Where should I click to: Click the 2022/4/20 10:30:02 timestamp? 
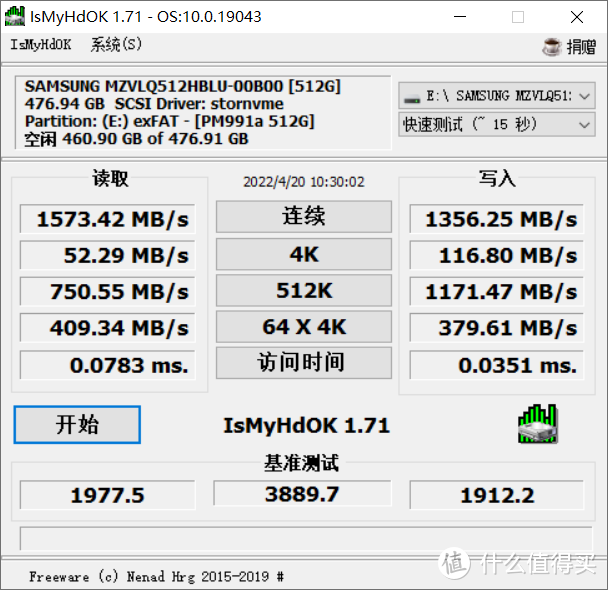point(304,182)
